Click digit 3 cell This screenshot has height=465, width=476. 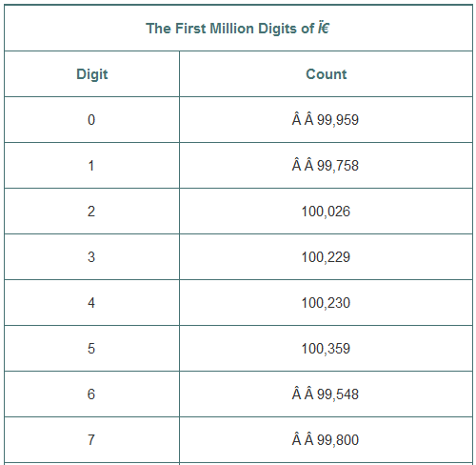(91, 257)
